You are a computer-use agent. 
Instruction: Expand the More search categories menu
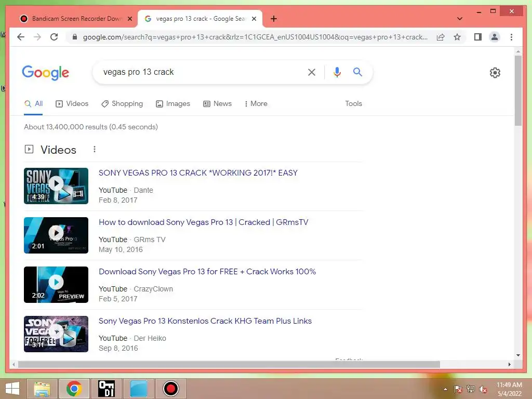coord(256,103)
